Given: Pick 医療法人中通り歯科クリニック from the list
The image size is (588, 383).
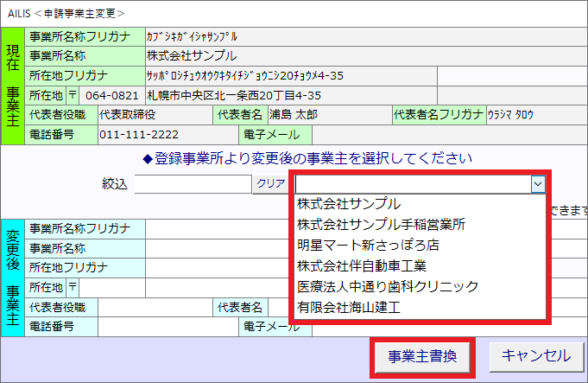Looking at the screenshot, I should click(x=387, y=286).
